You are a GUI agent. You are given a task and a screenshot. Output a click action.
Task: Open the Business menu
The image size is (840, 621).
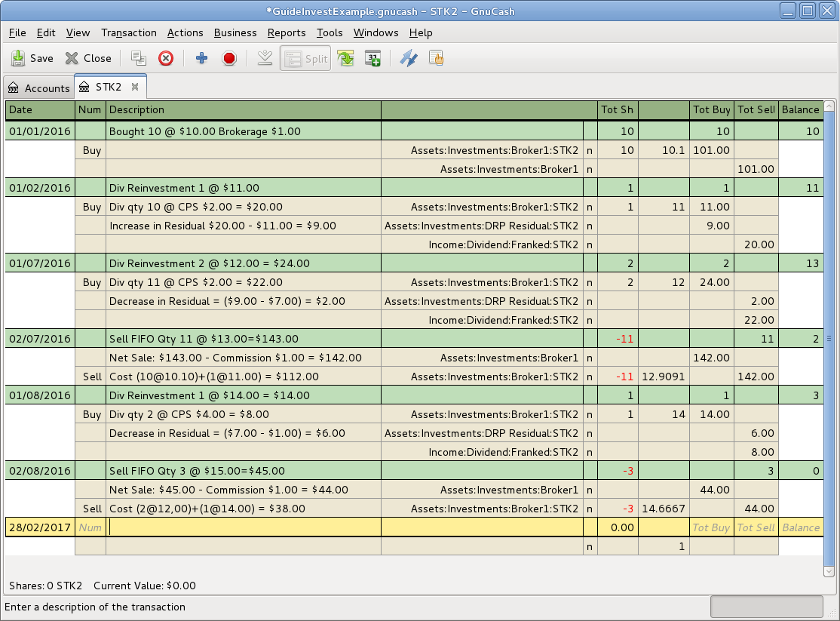tap(235, 32)
